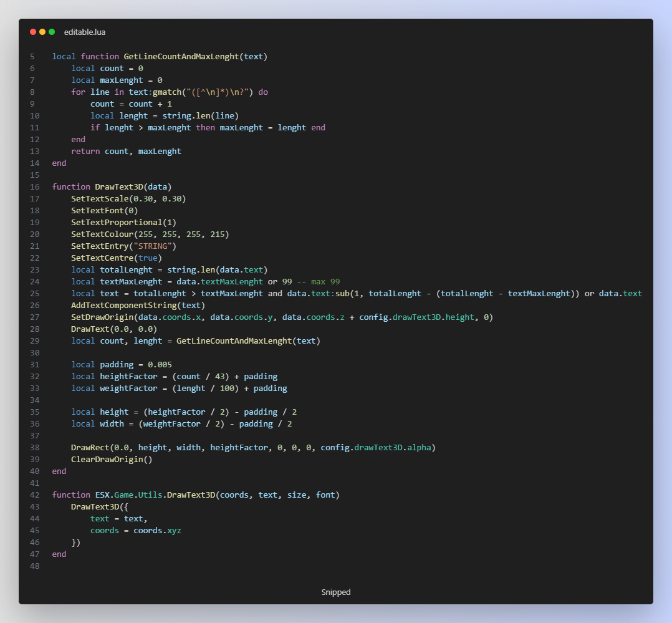Screen dimensions: 672x623
Task: Select the editable.lua file title
Action: pyautogui.click(x=84, y=32)
